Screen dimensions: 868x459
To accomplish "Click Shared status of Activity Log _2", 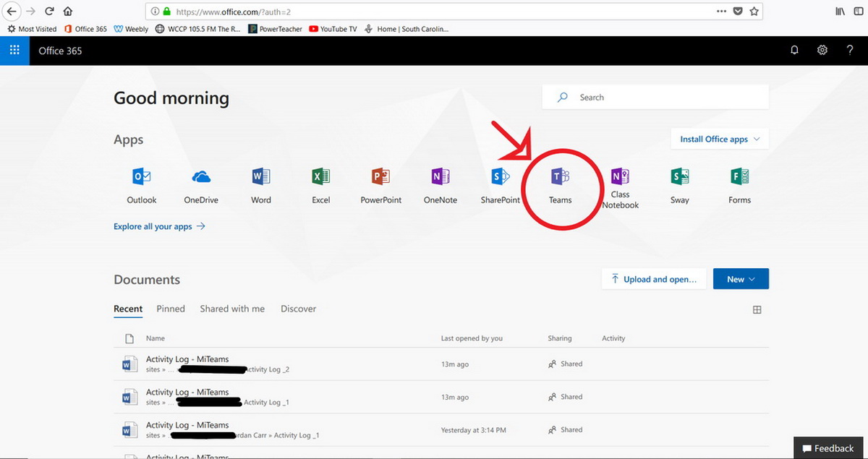I will click(566, 364).
